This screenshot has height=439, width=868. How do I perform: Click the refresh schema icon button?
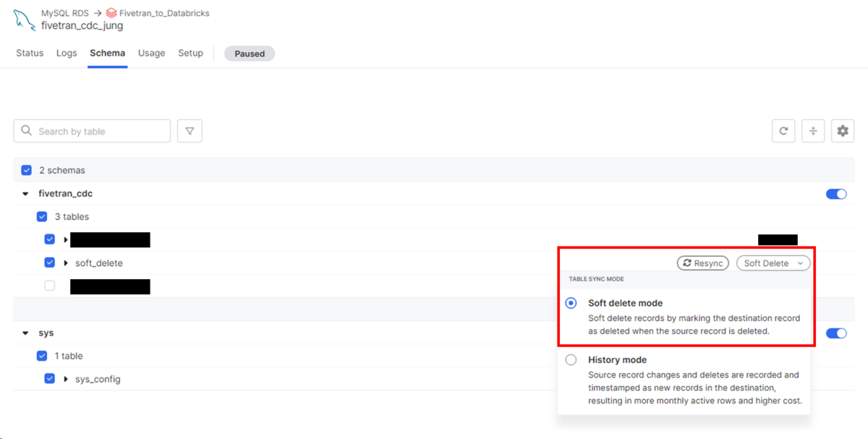pos(783,131)
